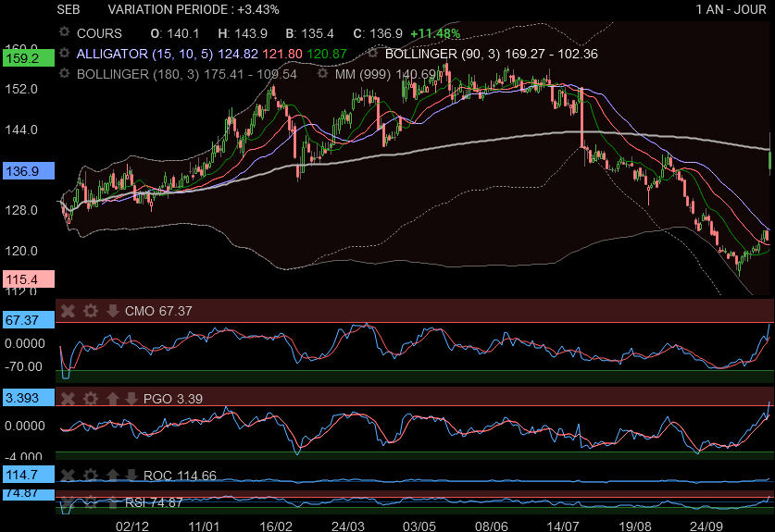Click the 14/07 date axis label
This screenshot has width=775, height=532.
pyautogui.click(x=563, y=526)
